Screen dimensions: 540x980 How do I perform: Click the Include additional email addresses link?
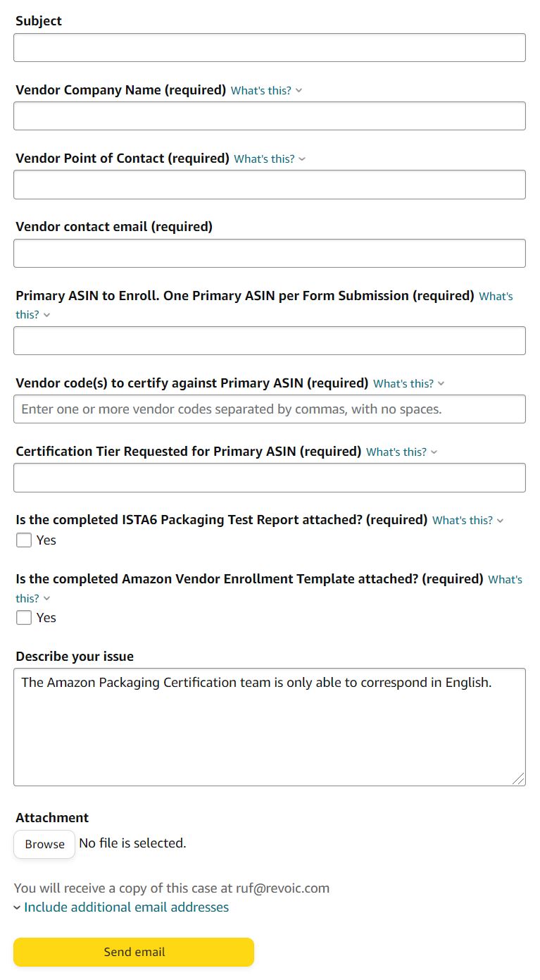coord(125,907)
